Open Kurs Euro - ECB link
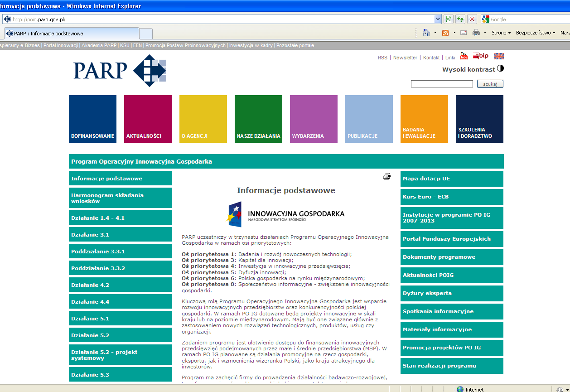This screenshot has height=392, width=570. tap(452, 197)
